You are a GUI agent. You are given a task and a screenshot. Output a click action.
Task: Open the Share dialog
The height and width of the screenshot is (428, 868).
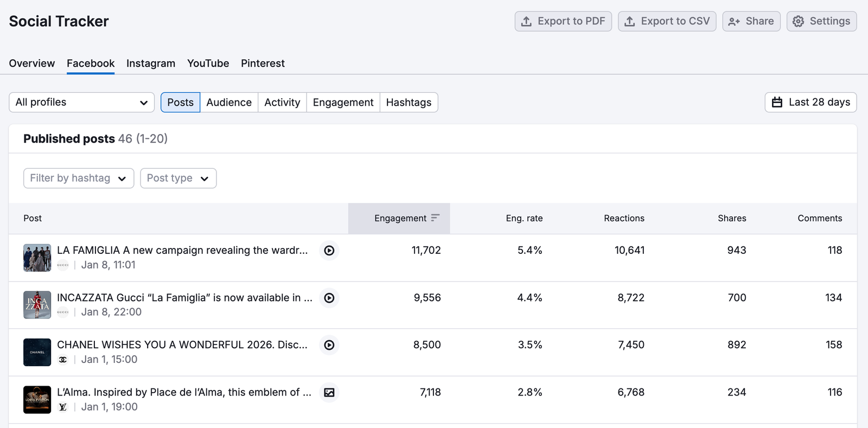(751, 21)
